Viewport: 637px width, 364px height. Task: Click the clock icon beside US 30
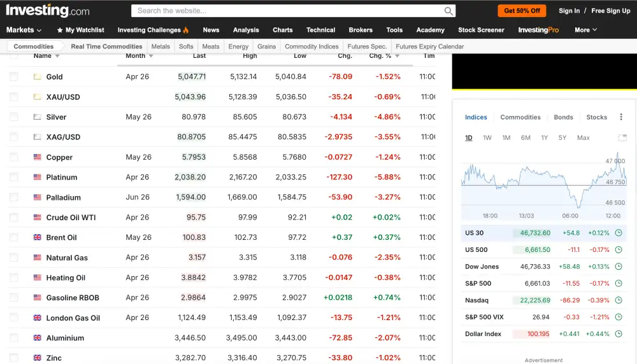(x=618, y=233)
